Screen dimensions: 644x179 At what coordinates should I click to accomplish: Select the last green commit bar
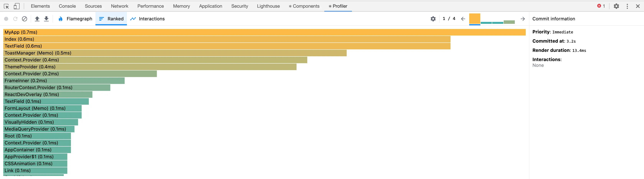[x=509, y=22]
